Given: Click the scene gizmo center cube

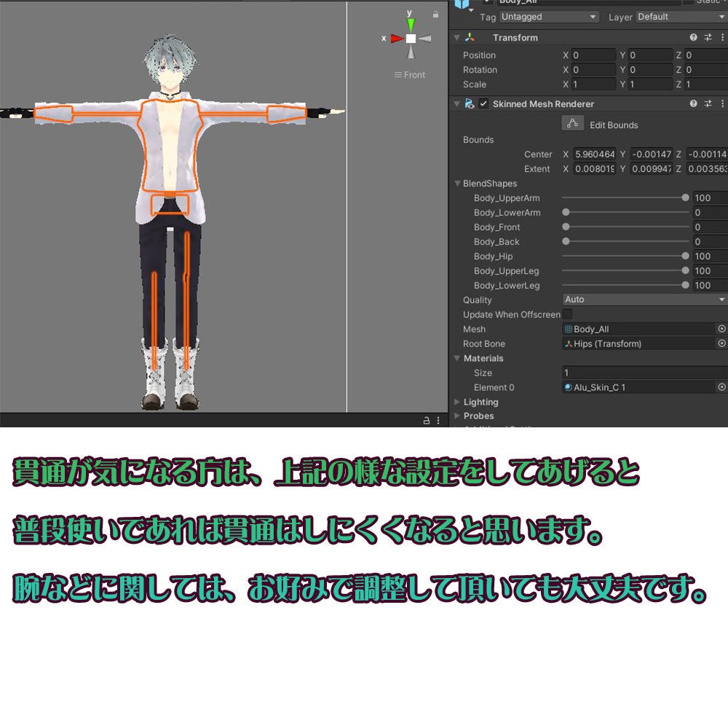Looking at the screenshot, I should (x=411, y=39).
